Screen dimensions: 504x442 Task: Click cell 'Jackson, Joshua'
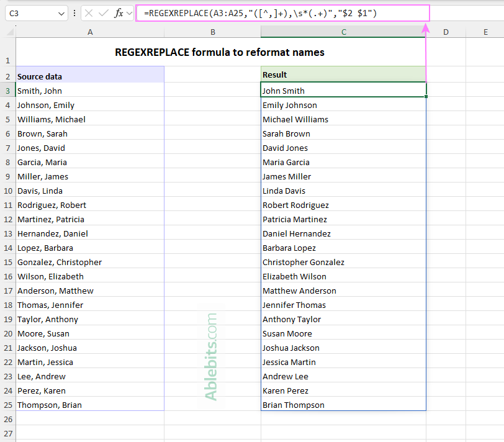[90, 346]
